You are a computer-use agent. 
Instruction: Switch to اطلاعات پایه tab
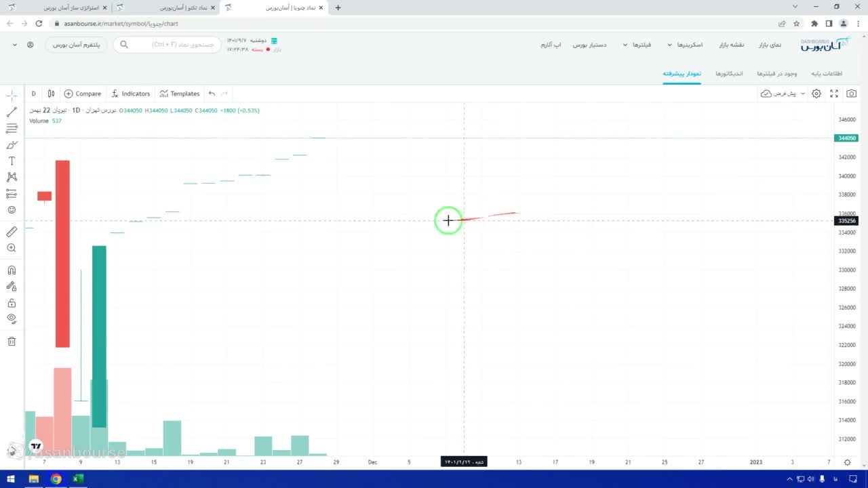(x=827, y=73)
